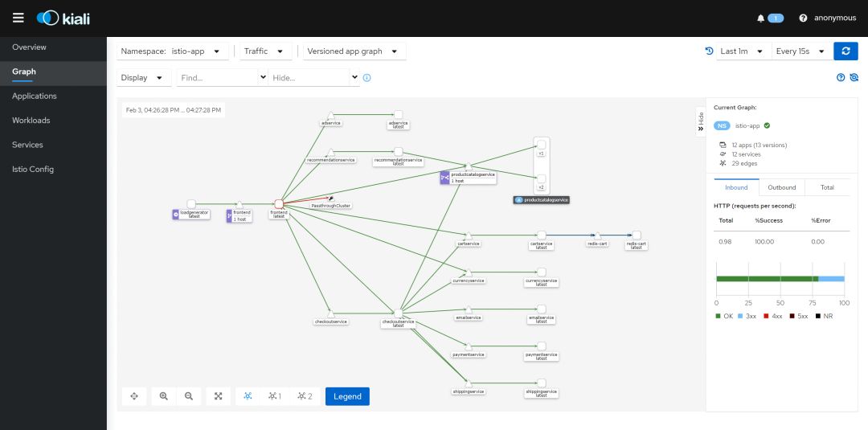The height and width of the screenshot is (430, 868).
Task: Select the frontend latest workload node
Action: 279,204
